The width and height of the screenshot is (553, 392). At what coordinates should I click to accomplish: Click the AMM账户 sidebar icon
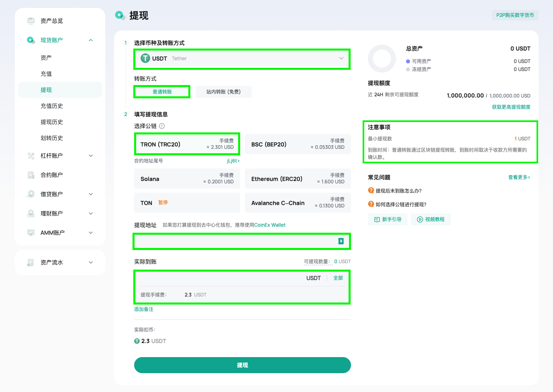[x=31, y=233]
